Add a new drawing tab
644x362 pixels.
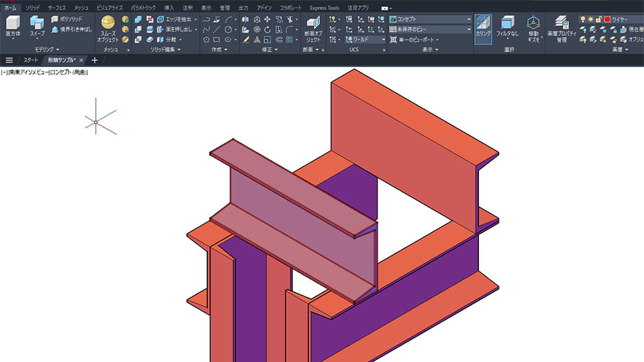95,60
